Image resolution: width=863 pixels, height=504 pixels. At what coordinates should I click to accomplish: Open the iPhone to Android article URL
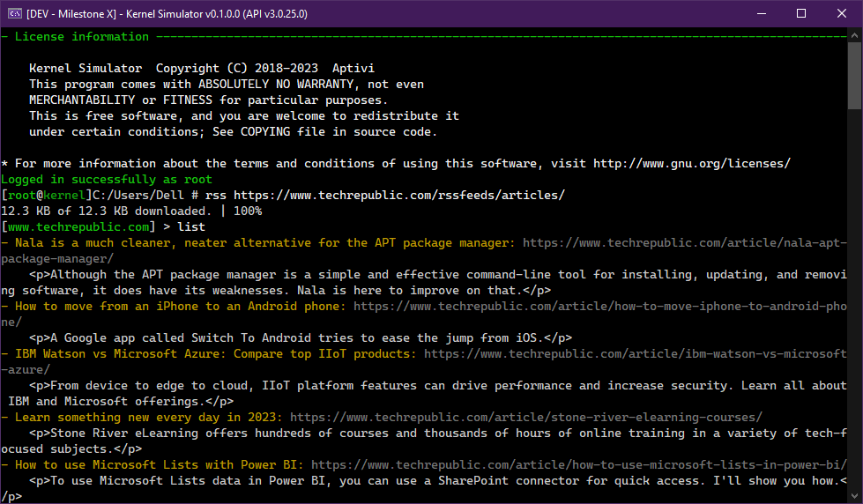pyautogui.click(x=599, y=307)
